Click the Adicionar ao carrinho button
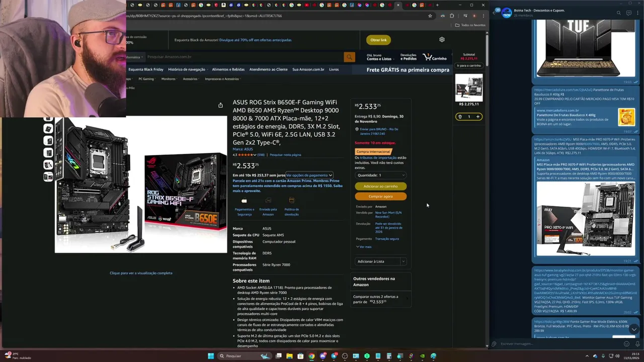Viewport: 644px width, 362px height. (381, 186)
